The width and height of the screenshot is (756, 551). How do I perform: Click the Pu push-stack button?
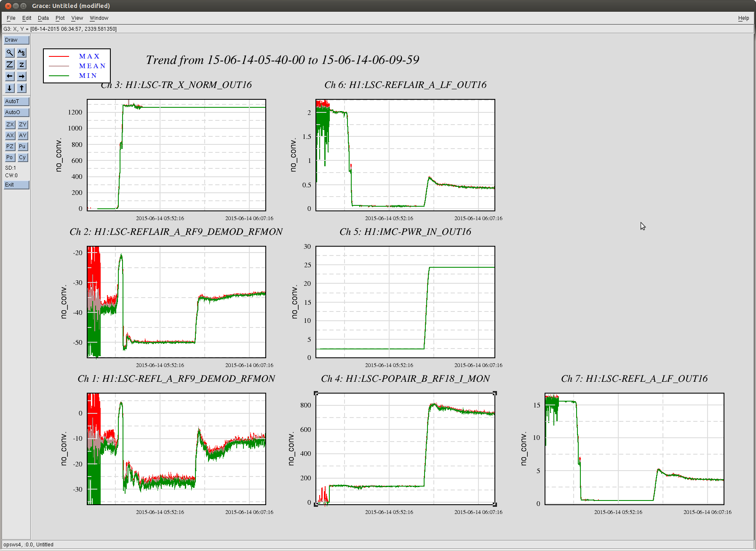click(22, 146)
